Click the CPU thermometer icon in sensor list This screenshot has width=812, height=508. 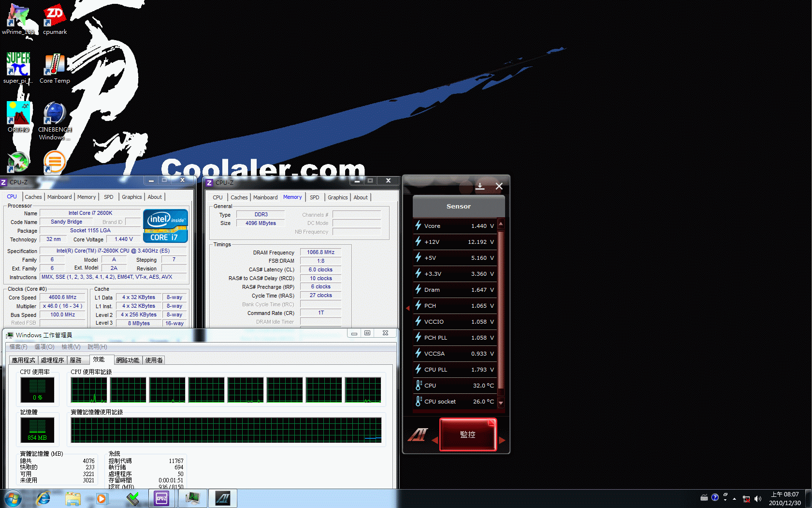[419, 385]
